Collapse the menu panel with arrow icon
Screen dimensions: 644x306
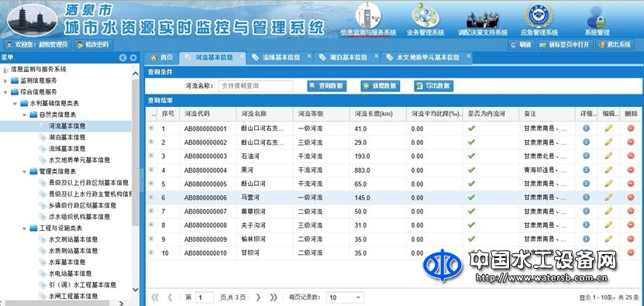[x=122, y=58]
